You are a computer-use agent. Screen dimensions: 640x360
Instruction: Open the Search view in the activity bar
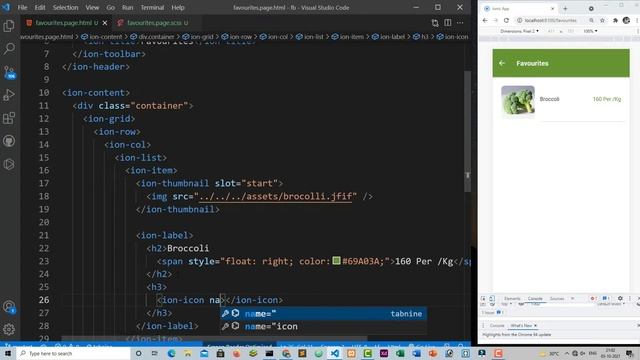[x=9, y=49]
